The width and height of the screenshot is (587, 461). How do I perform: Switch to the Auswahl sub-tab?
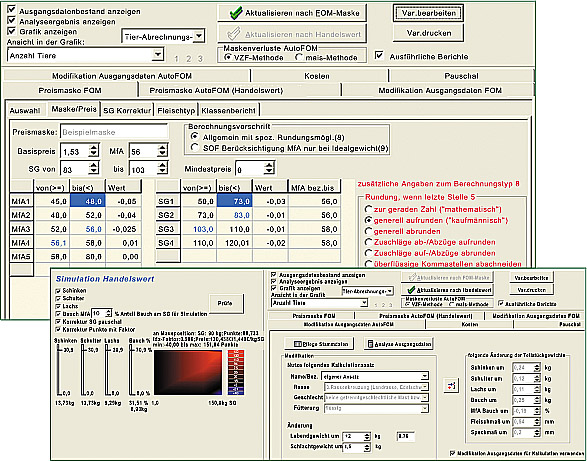[x=25, y=110]
